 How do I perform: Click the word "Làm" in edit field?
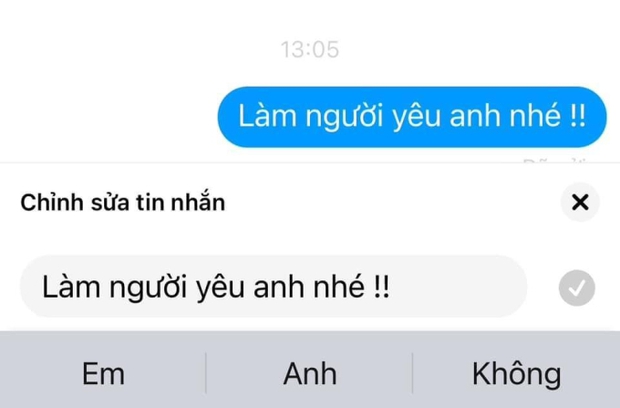pos(71,287)
